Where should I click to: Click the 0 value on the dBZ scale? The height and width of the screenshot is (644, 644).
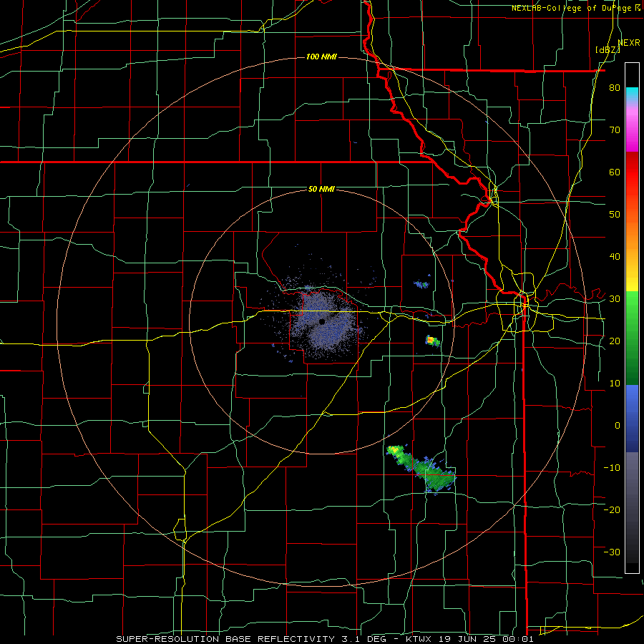[618, 426]
